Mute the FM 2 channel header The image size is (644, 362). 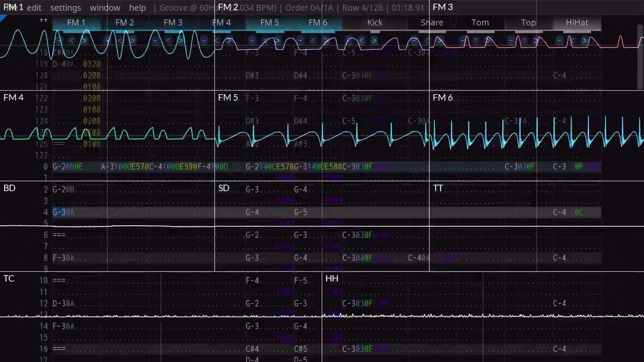click(124, 23)
